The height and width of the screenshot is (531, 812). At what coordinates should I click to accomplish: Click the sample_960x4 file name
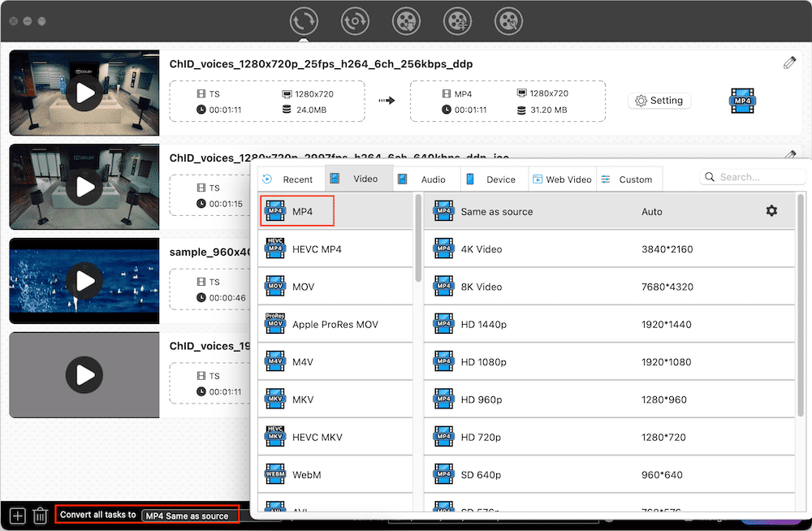click(x=209, y=252)
